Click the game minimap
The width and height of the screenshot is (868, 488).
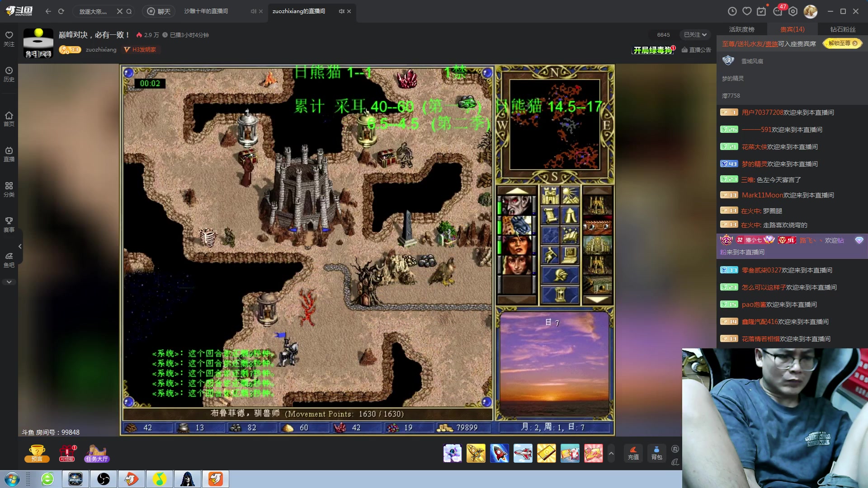click(555, 124)
